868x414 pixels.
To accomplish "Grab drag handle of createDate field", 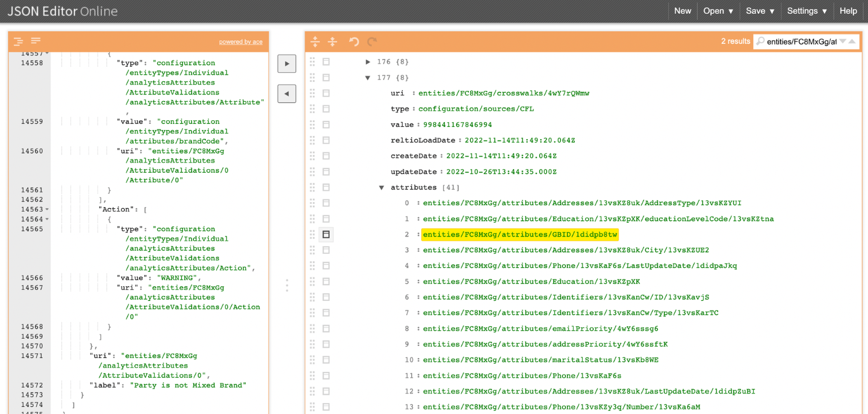I will pos(312,156).
